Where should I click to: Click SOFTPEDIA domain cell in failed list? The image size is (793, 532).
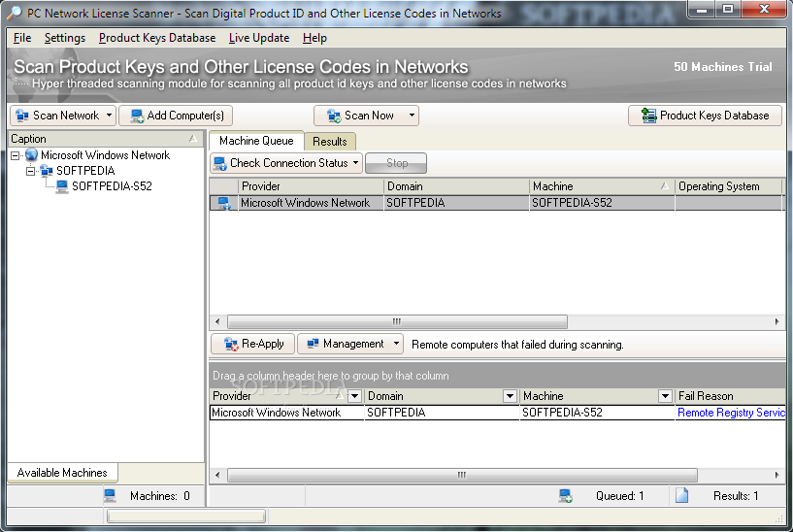442,413
